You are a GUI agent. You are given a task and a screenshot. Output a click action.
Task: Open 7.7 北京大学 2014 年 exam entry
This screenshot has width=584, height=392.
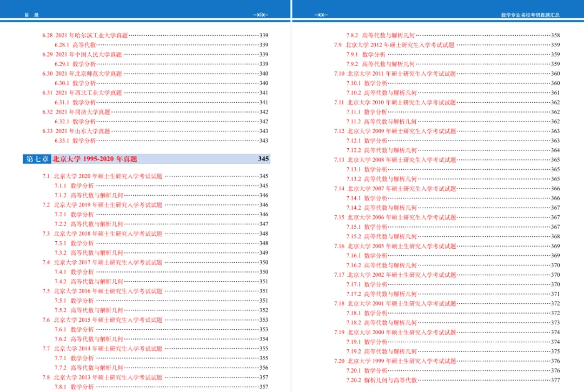coord(155,349)
